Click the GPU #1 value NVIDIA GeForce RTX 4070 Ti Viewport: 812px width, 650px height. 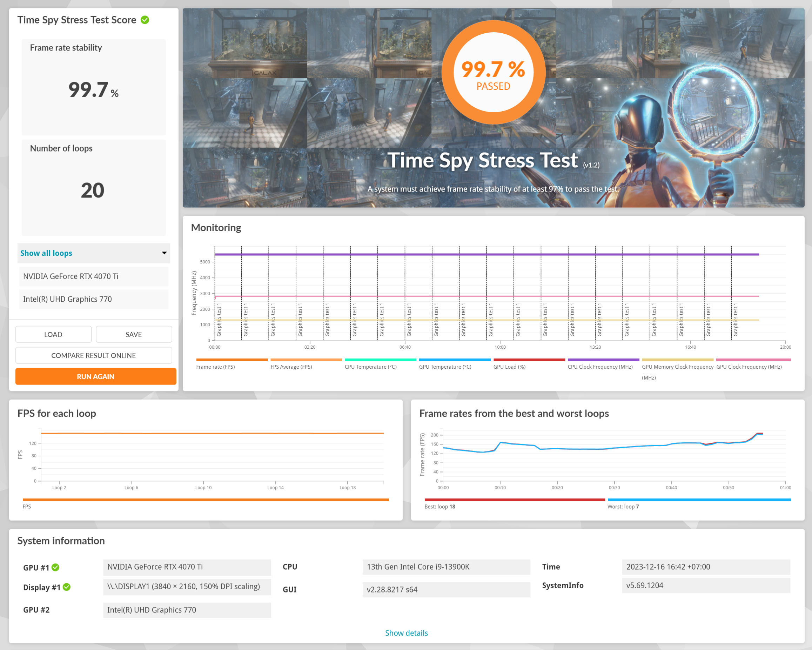(x=187, y=567)
